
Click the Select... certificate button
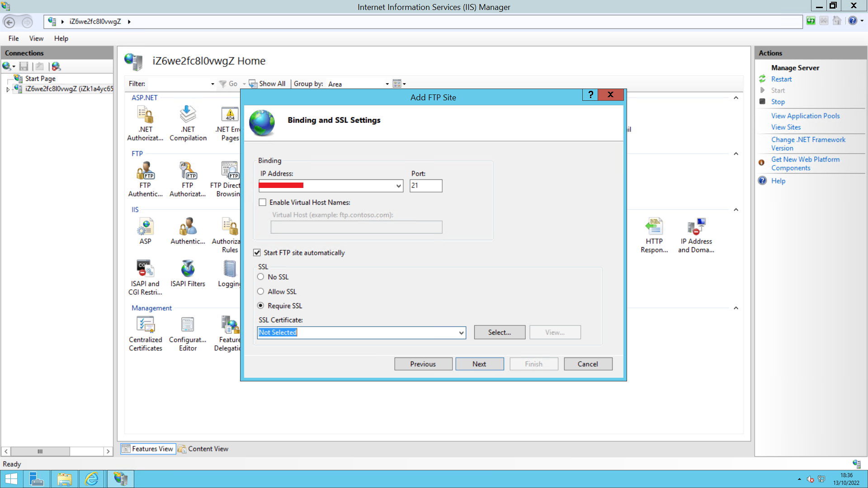click(500, 333)
